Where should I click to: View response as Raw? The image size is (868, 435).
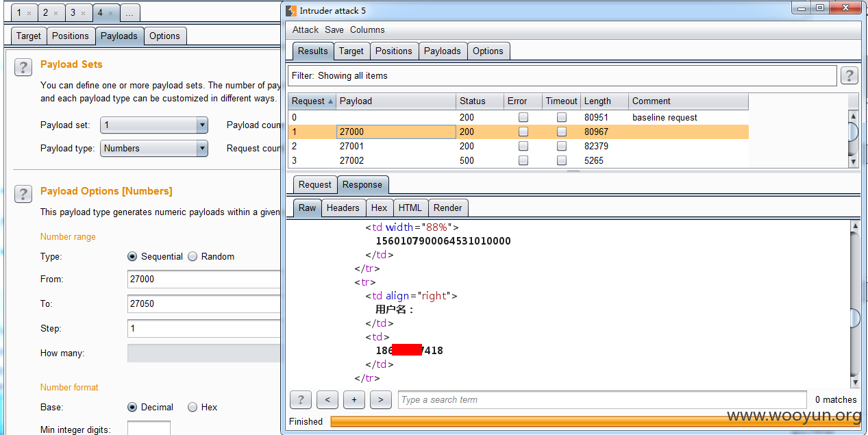click(308, 208)
